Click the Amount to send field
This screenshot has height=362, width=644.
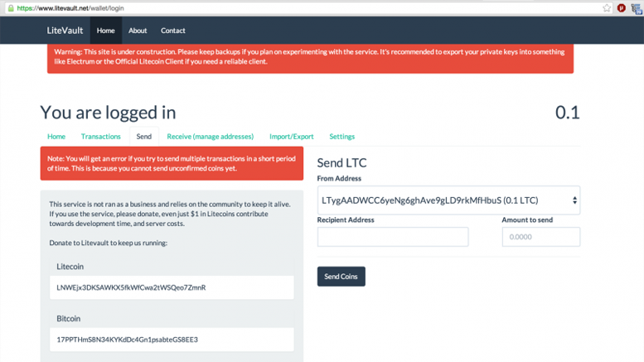coord(541,237)
